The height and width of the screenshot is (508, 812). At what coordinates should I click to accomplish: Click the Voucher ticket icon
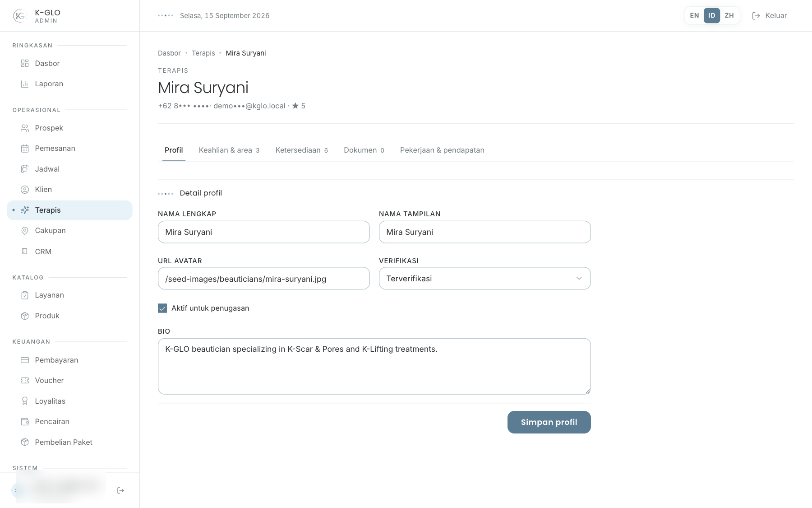point(25,381)
